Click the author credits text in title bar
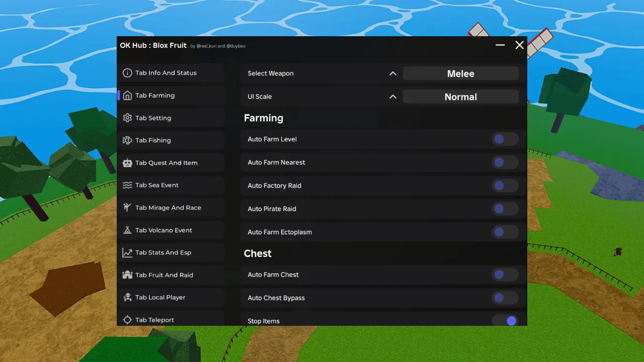 coord(218,46)
